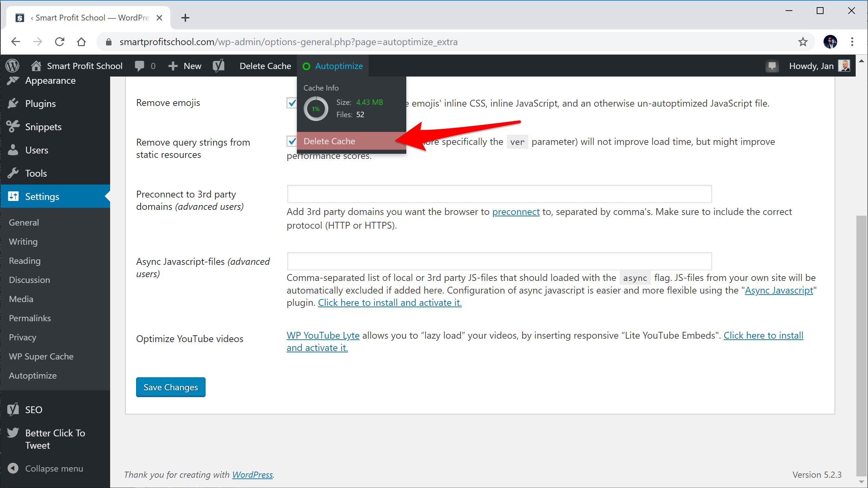This screenshot has height=488, width=868.
Task: Reload the page with refresh icon
Action: tap(60, 42)
